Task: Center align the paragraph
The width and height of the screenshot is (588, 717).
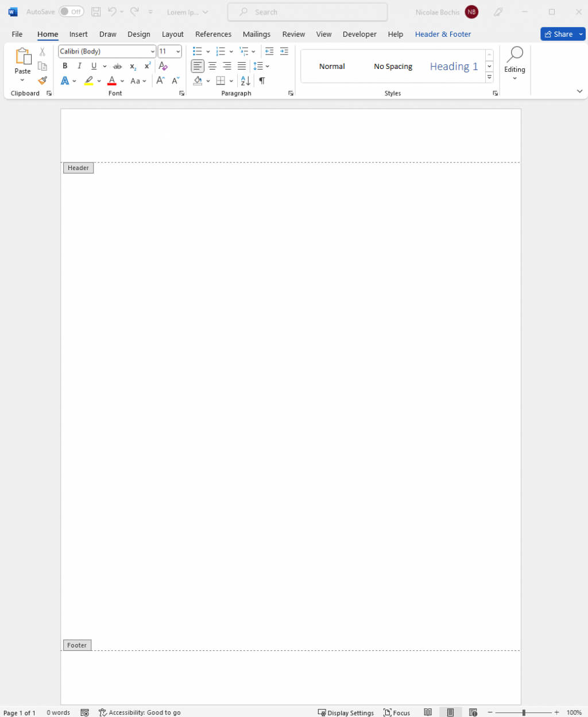Action: (x=212, y=66)
